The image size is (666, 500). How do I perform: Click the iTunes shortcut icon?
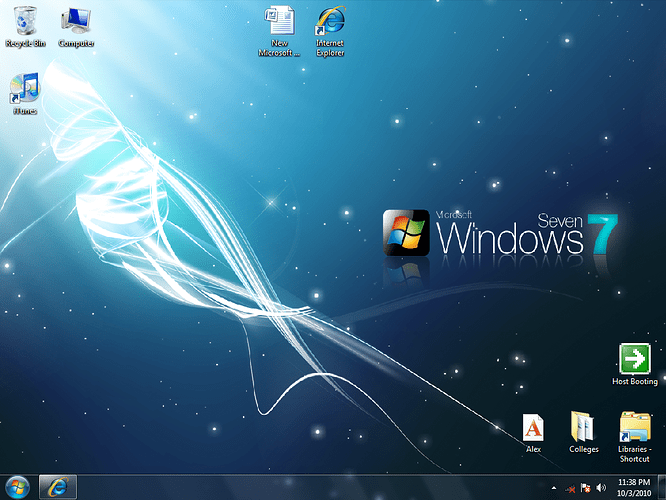coord(24,88)
